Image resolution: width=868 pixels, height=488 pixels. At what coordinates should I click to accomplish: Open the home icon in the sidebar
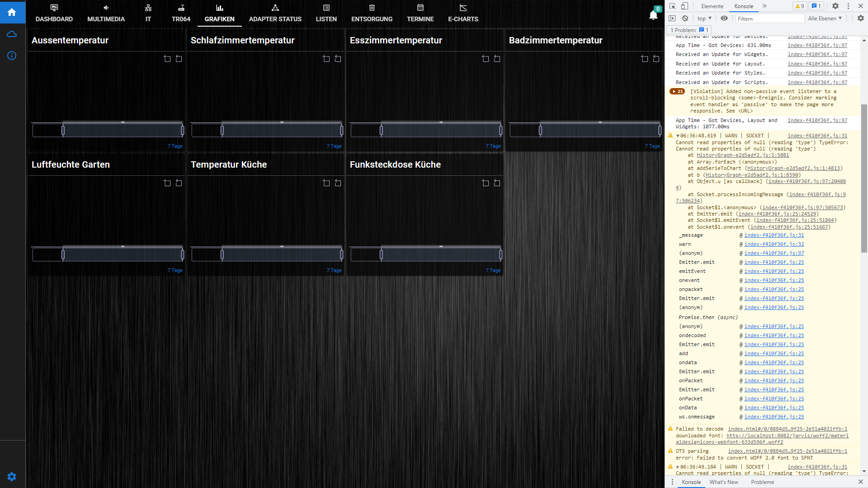click(x=12, y=12)
